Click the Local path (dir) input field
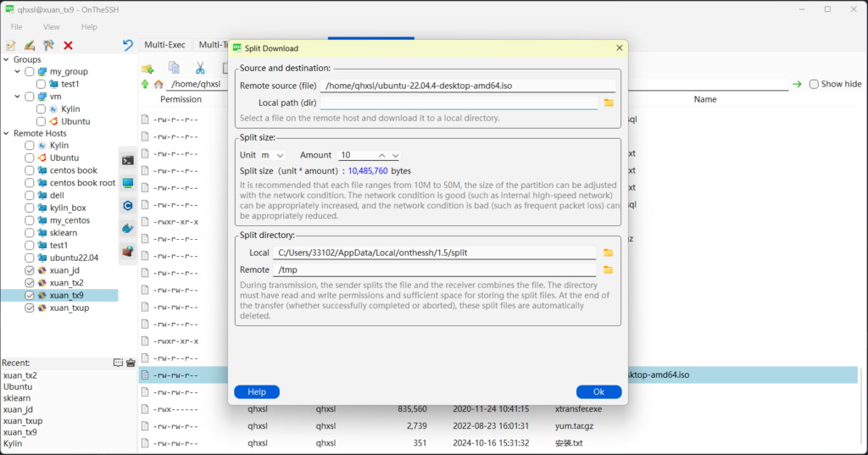Screen dimensions: 868x455 tap(459, 103)
